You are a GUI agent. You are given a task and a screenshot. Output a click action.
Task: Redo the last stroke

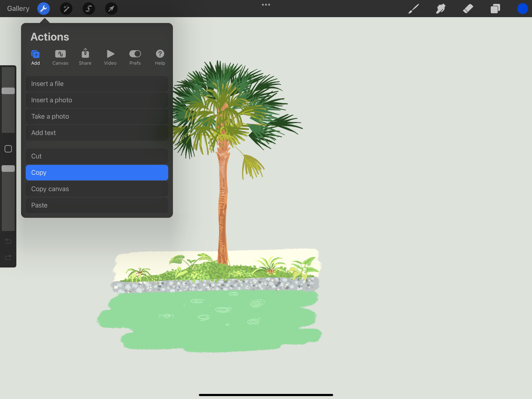(x=8, y=257)
